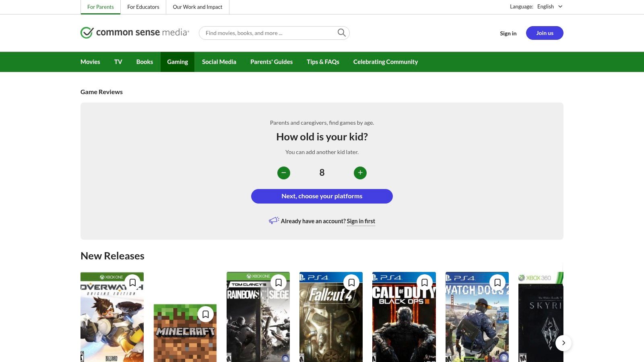Increase kid's age with plus button
This screenshot has width=644, height=362.
[360, 173]
